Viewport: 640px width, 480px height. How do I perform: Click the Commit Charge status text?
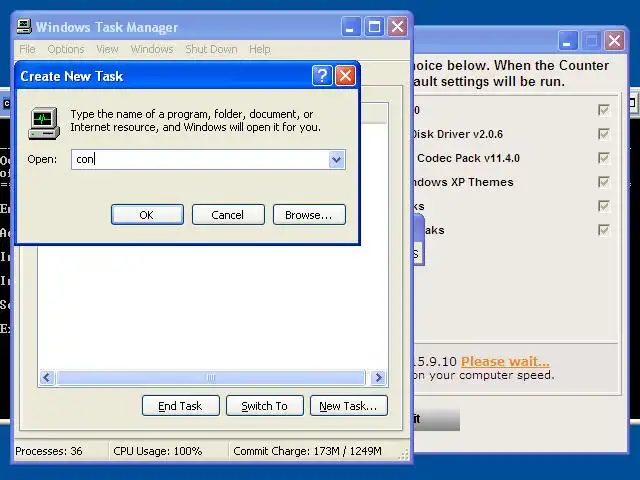(307, 451)
